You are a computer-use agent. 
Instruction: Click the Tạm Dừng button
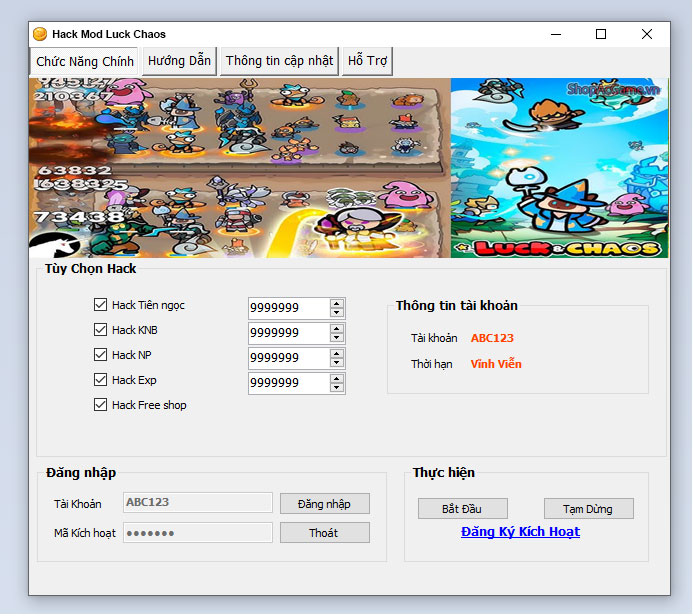[x=588, y=509]
